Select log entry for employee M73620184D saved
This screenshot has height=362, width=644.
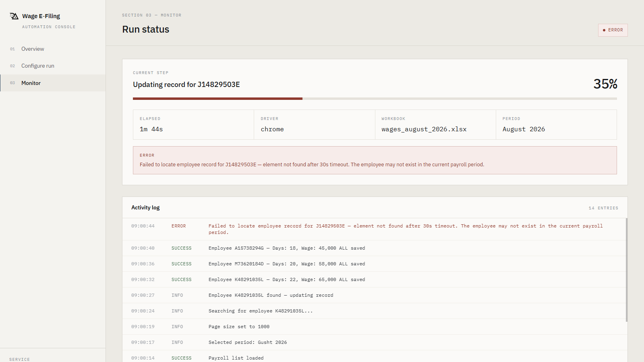375,264
